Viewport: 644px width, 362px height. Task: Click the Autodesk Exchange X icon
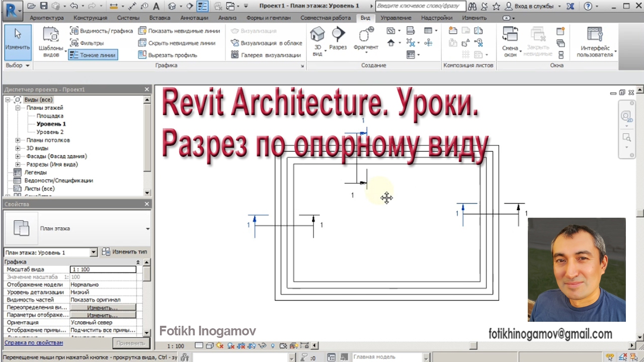tap(570, 6)
